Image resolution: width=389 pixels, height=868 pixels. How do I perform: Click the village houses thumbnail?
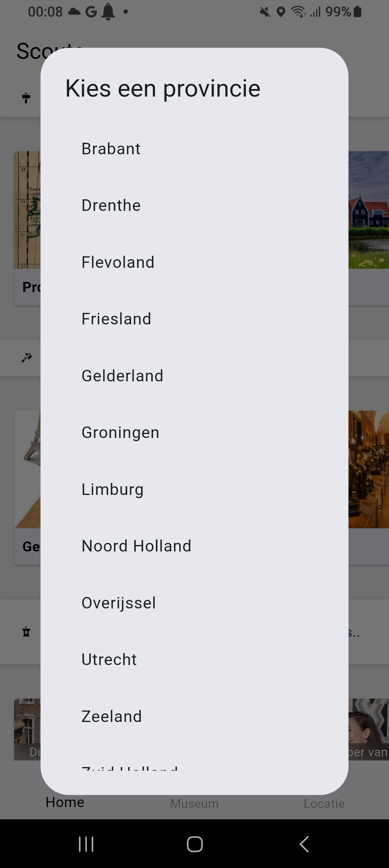[369, 210]
